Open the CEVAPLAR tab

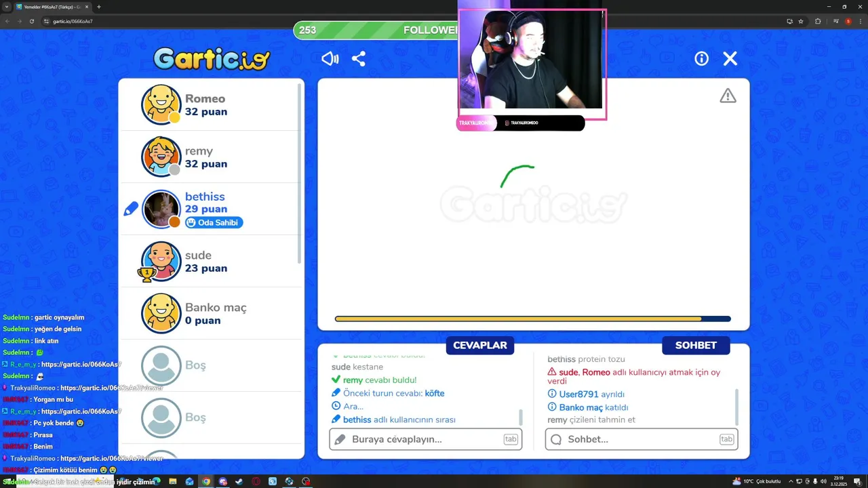point(480,345)
